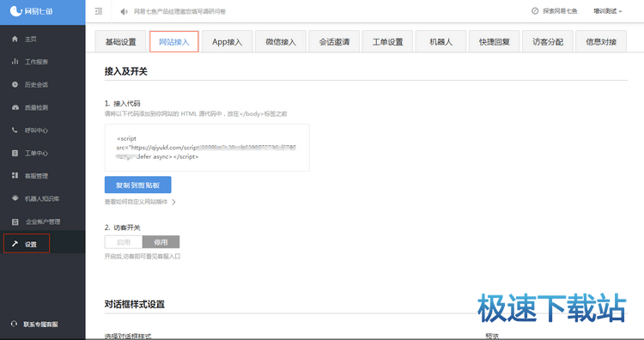The image size is (644, 340).
Task: Open 企业帐户管理 in the sidebar
Action: (x=43, y=222)
